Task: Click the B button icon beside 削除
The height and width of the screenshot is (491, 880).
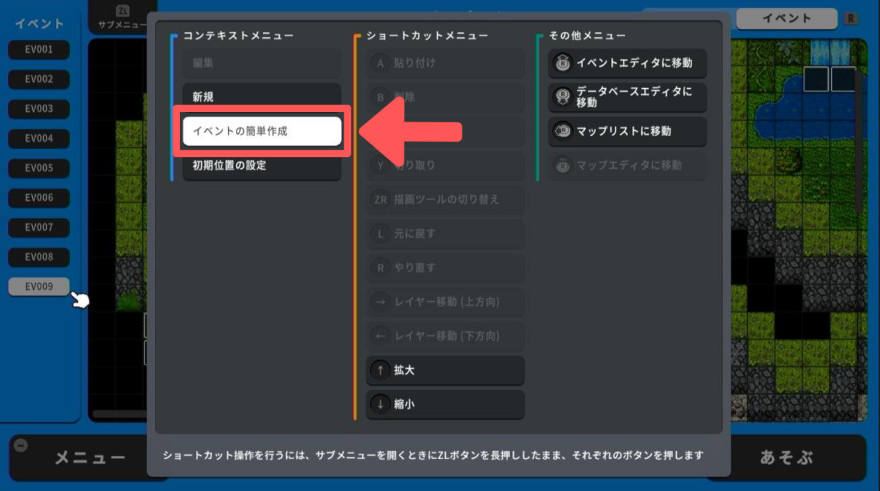Action: pyautogui.click(x=381, y=97)
